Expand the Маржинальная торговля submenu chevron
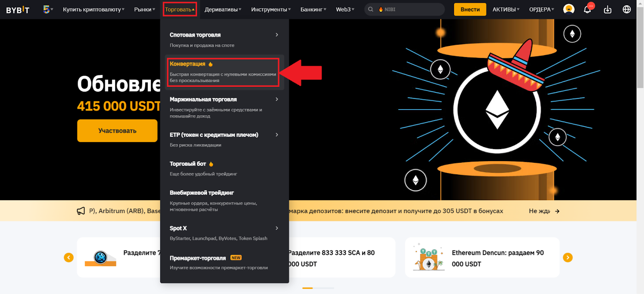Viewport: 644px width, 294px height. [x=277, y=99]
